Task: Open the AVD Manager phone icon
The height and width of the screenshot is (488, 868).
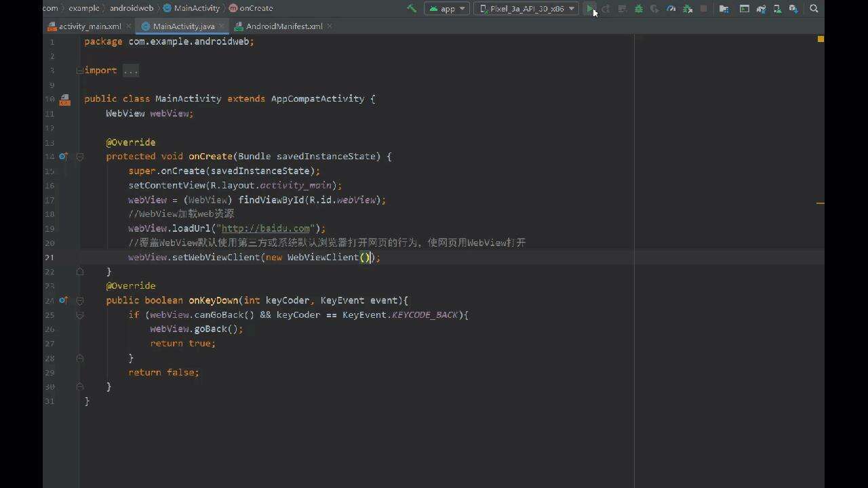Action: coord(777,9)
